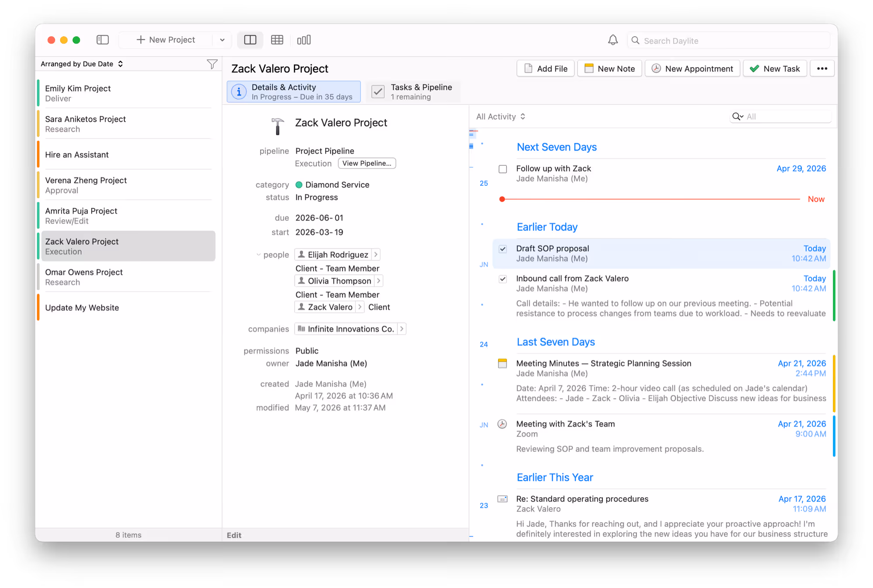This screenshot has height=588, width=873.
Task: Click the Add File button
Action: click(x=545, y=68)
